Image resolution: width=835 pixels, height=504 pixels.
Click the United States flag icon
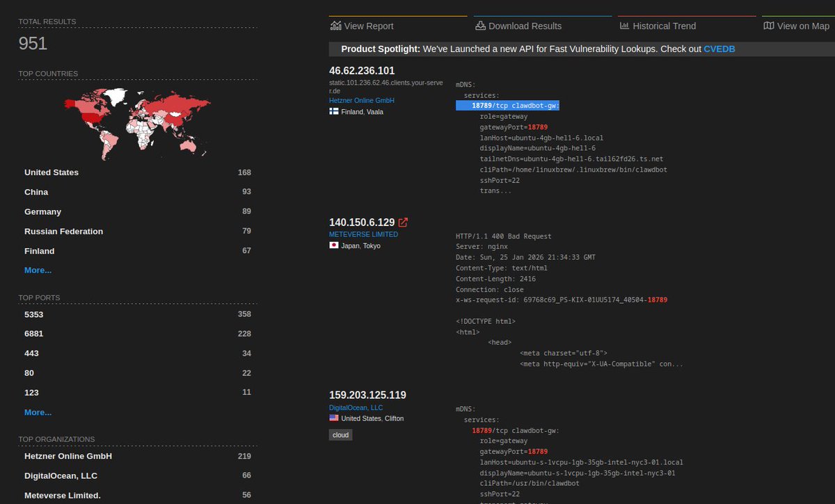pos(334,418)
